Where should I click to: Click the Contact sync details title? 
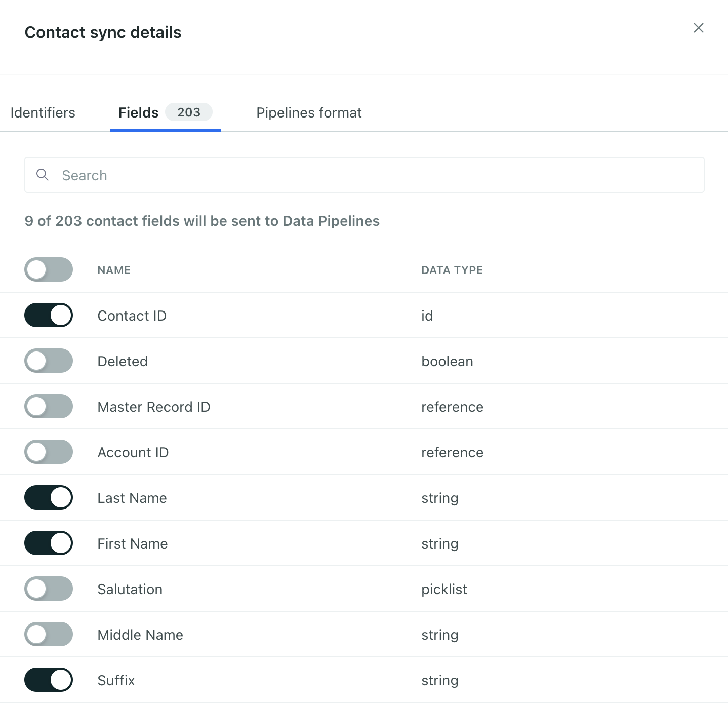click(103, 32)
